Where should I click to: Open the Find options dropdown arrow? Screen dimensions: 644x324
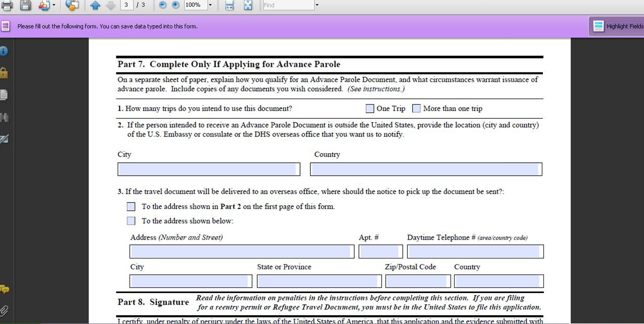[317, 5]
